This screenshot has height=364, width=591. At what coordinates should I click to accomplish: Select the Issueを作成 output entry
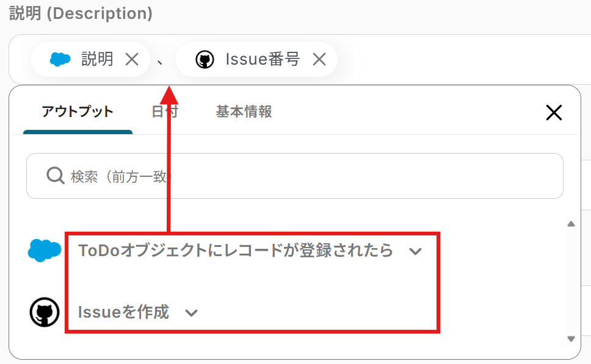[x=125, y=312]
